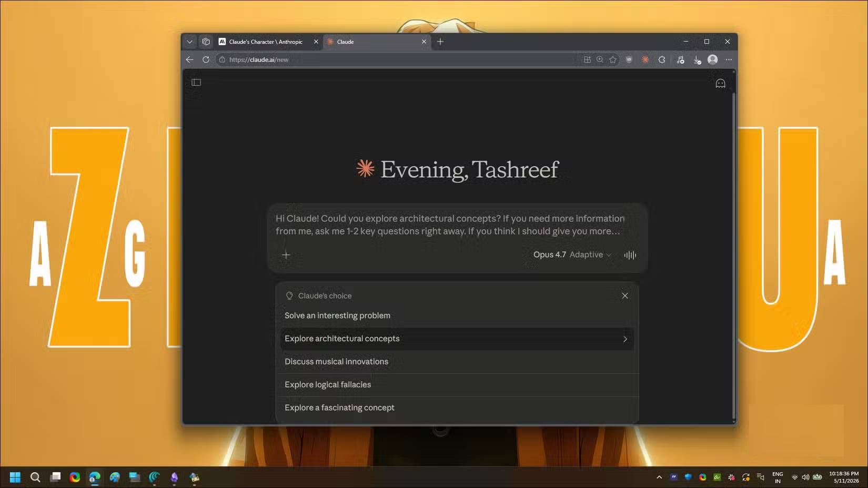This screenshot has height=488, width=868.
Task: Open the browser extensions puzzle icon
Action: coord(662,59)
